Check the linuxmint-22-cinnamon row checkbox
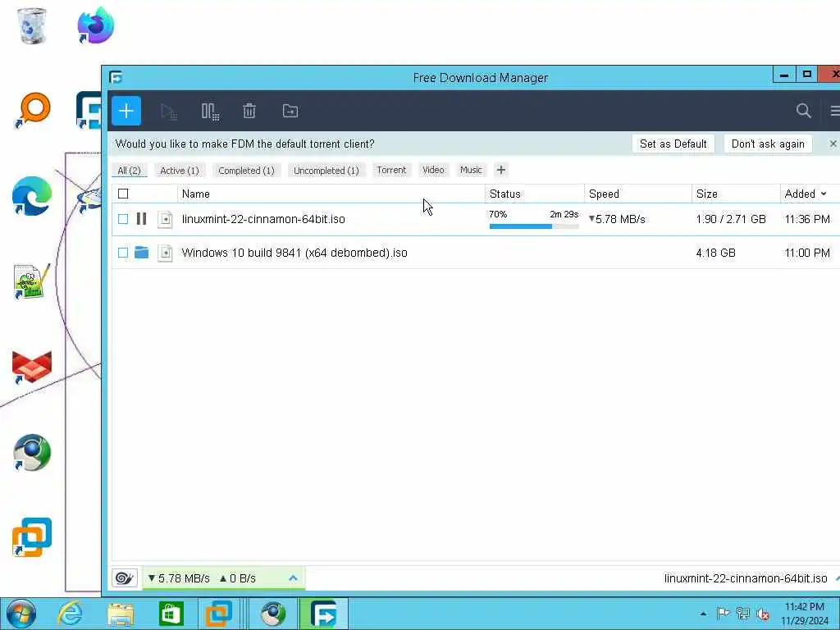840x630 pixels. point(123,219)
